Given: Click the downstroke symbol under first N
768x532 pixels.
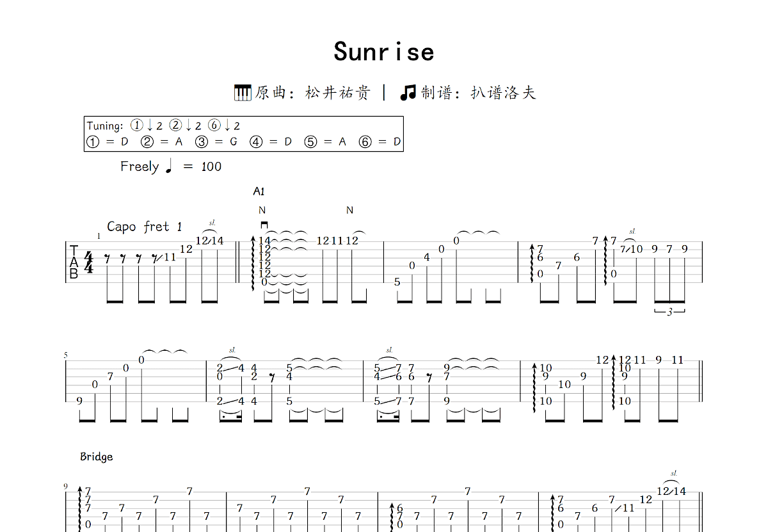Looking at the screenshot, I should tap(264, 225).
